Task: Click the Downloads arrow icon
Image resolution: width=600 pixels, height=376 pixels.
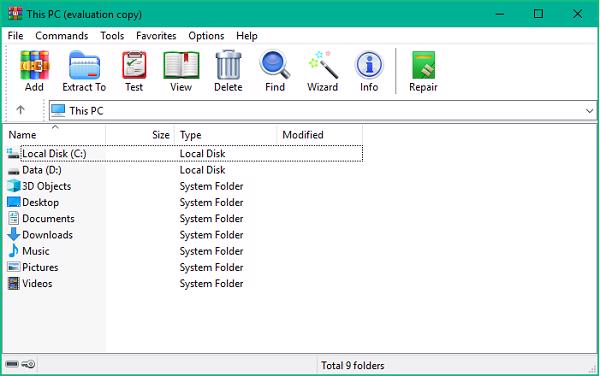Action: [13, 234]
